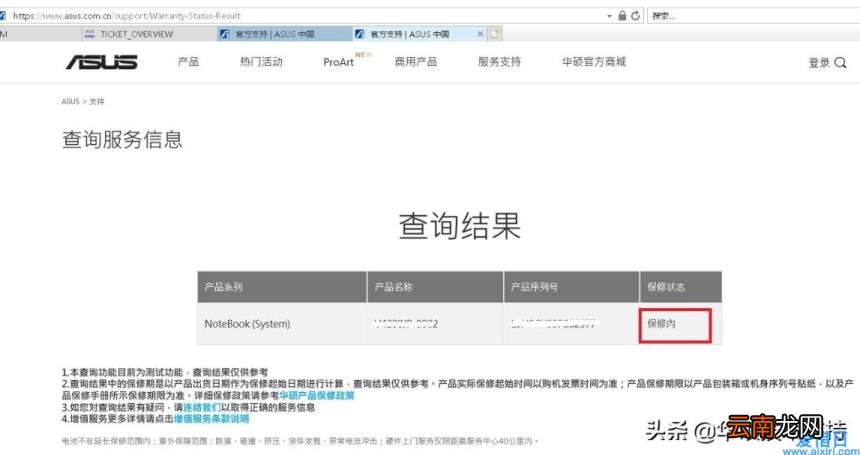Select the NoteBook (System) cell
Viewport: 860px width, 455px height.
click(x=282, y=324)
